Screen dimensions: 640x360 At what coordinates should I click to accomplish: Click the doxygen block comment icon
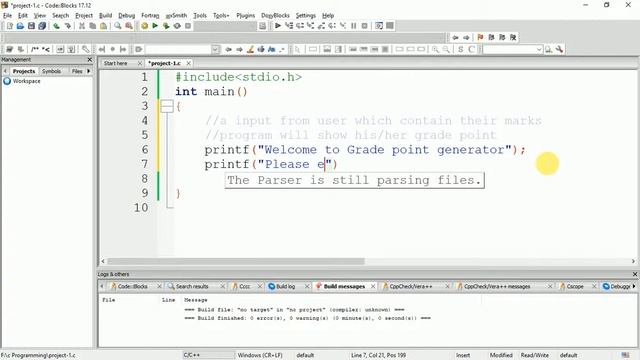point(35,49)
